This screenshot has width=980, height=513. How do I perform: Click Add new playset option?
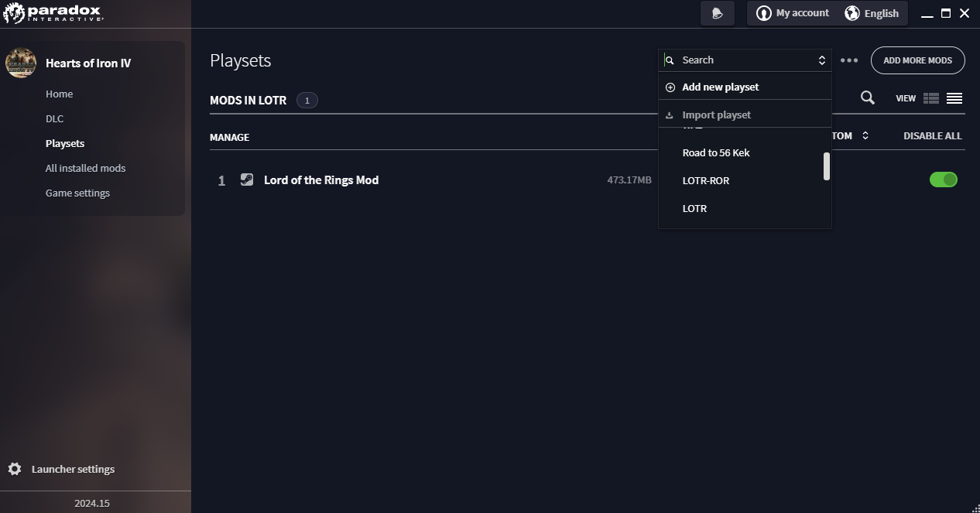(720, 87)
